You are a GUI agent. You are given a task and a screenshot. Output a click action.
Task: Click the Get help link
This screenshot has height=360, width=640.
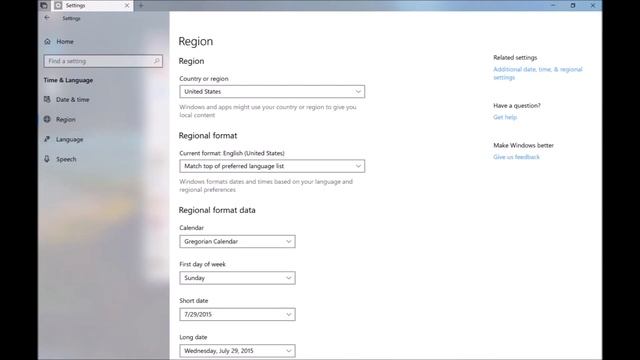(x=505, y=117)
